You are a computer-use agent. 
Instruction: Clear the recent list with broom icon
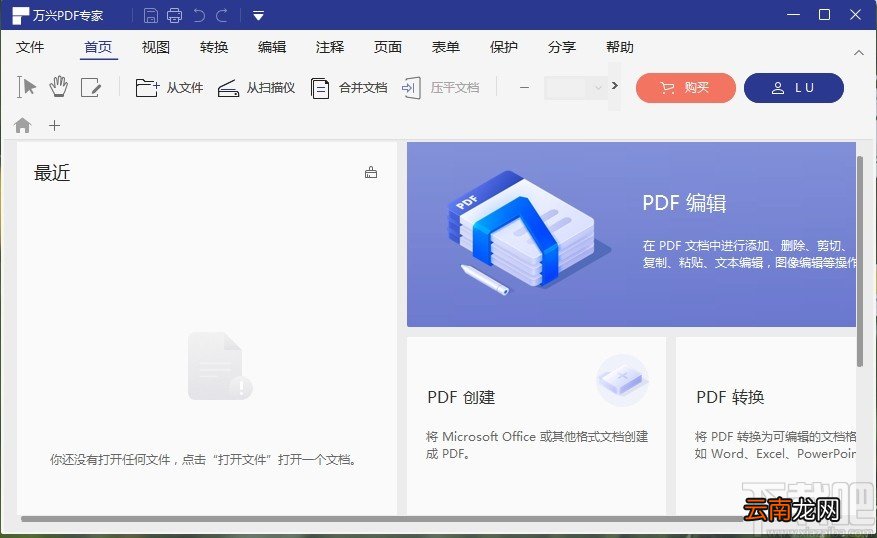371,172
